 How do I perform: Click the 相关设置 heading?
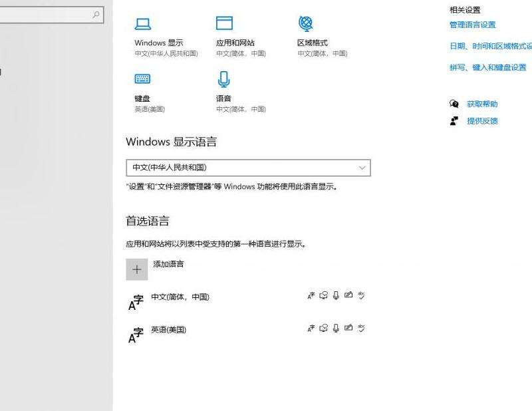coord(465,10)
